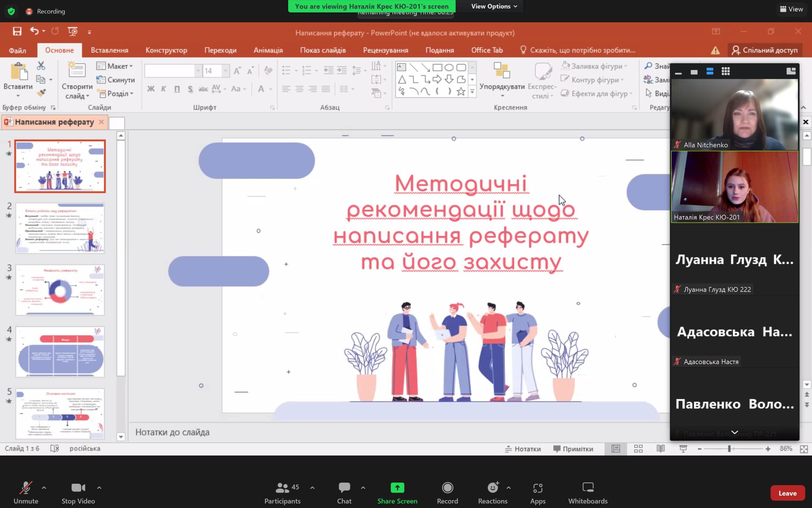
Task: Select slide 3 thumbnail Реквізити реферату
Action: (60, 290)
